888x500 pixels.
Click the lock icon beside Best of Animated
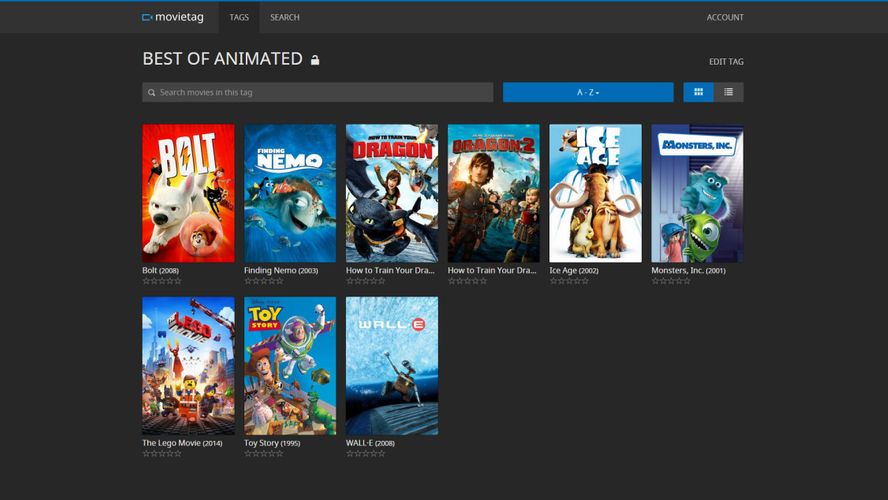click(315, 60)
